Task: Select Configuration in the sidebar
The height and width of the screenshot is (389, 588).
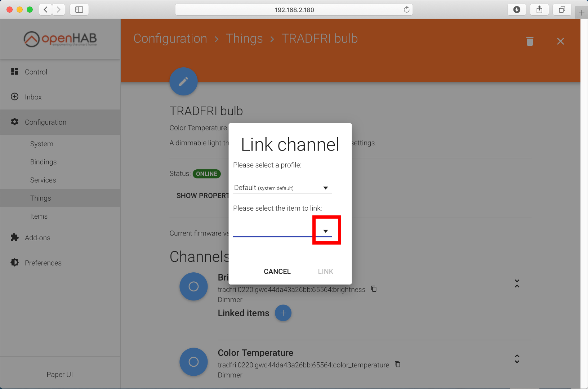Action: 60,122
